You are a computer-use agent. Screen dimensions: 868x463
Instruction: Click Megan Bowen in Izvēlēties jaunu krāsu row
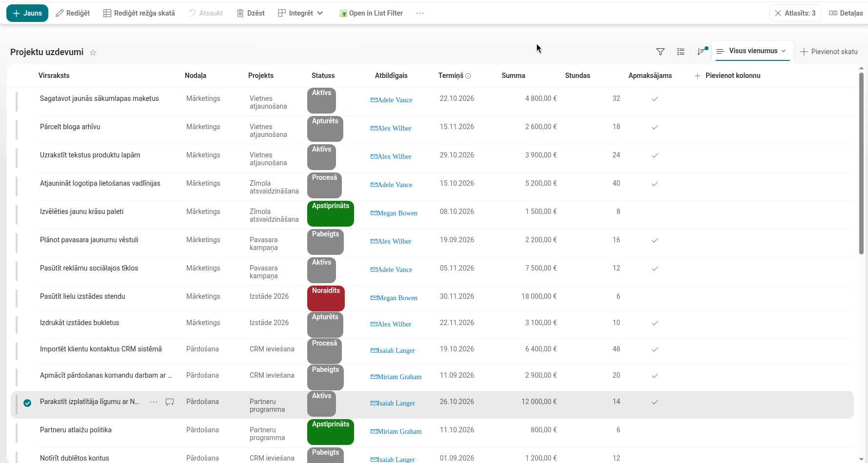coord(394,213)
